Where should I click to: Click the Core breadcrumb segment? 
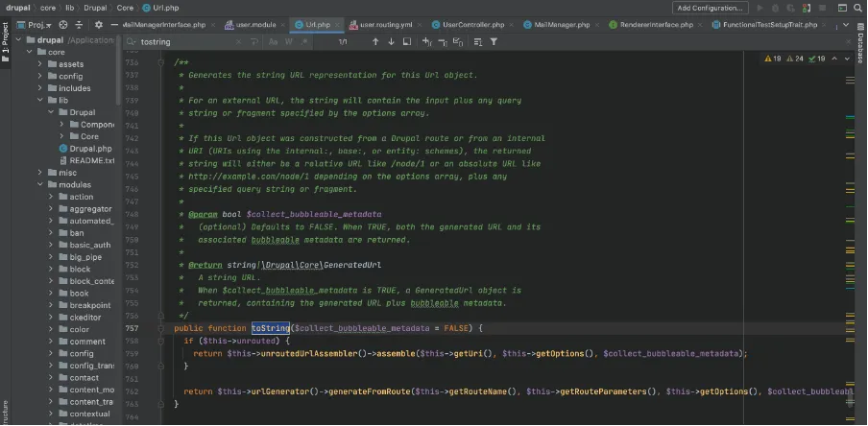pos(125,8)
